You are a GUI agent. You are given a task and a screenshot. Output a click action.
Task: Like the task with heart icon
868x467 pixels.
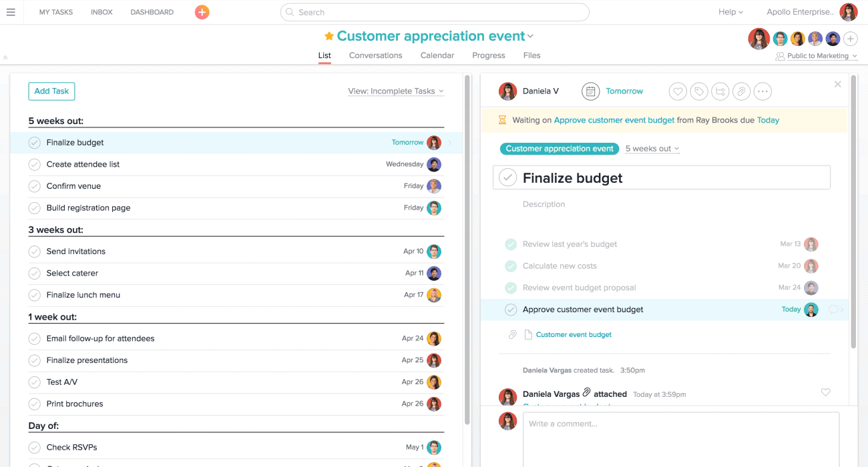[678, 91]
